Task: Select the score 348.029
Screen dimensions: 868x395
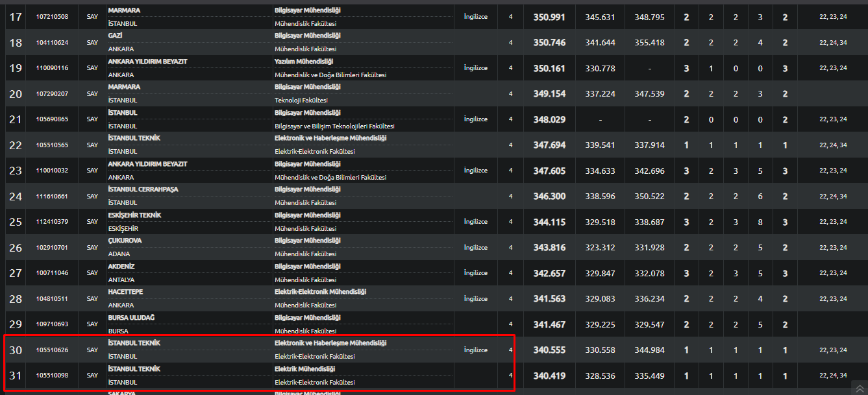Action: tap(549, 119)
